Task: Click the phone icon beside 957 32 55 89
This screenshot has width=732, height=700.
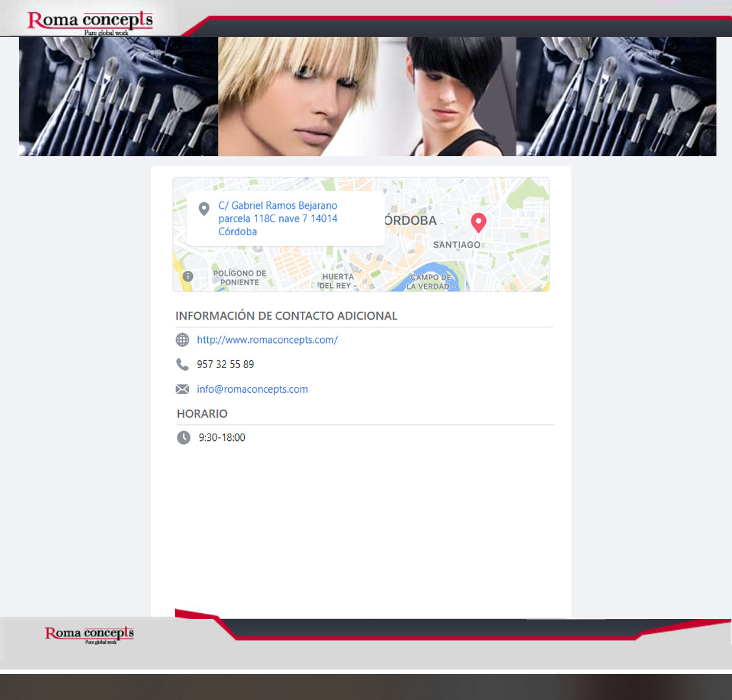Action: point(183,364)
